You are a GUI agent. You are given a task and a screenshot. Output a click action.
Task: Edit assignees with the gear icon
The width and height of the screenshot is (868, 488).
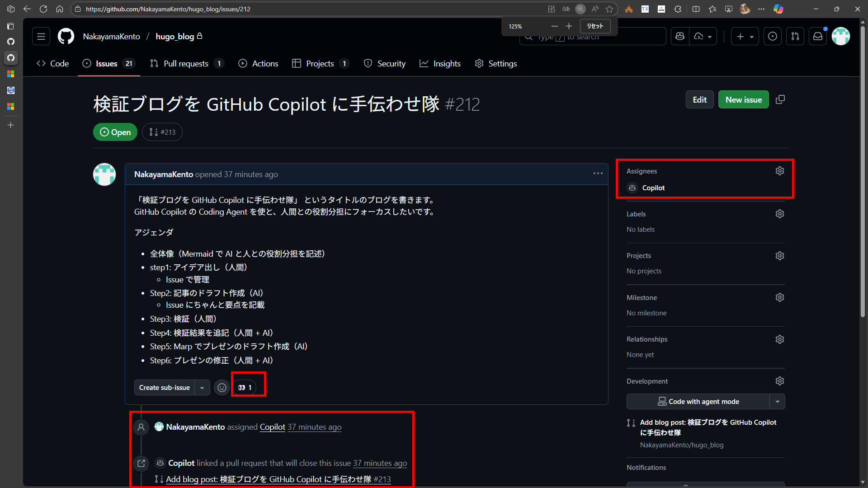[779, 171]
